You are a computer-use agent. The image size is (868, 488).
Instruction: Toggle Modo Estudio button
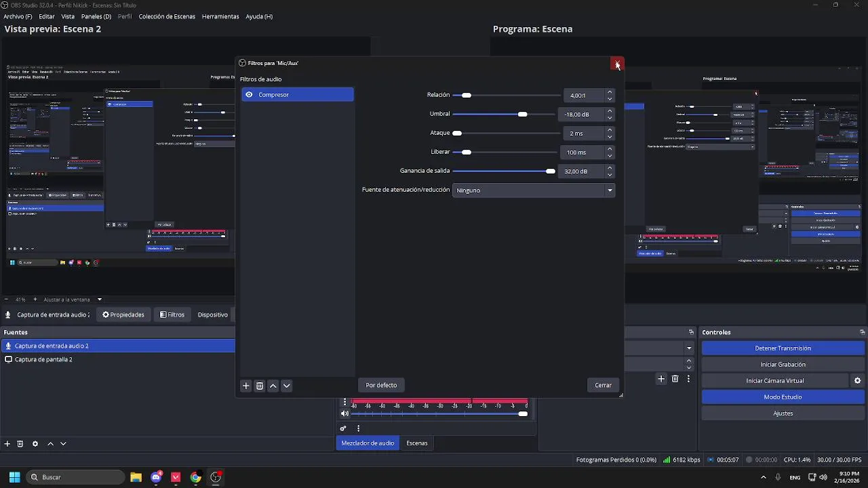coord(783,397)
